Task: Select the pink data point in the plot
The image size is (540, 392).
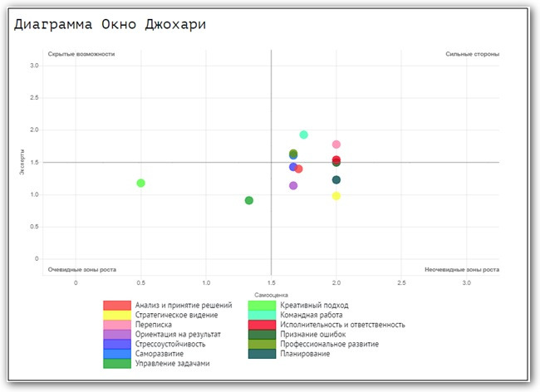Action: click(x=336, y=145)
